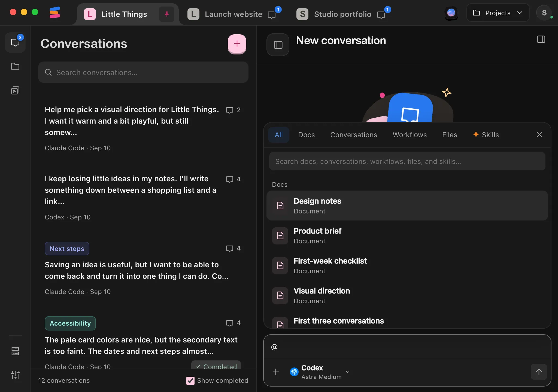Screen dimensions: 558x392
Task: Select the Skills filter tab
Action: click(x=486, y=135)
